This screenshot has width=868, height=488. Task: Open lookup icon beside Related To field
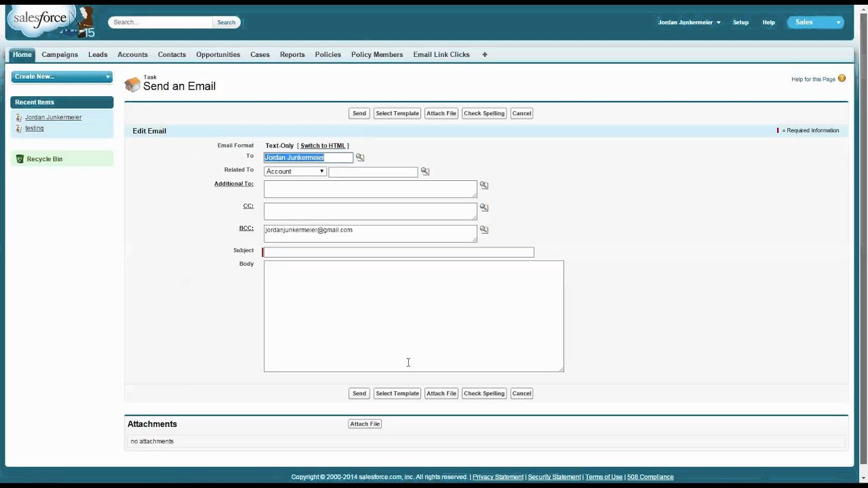425,171
